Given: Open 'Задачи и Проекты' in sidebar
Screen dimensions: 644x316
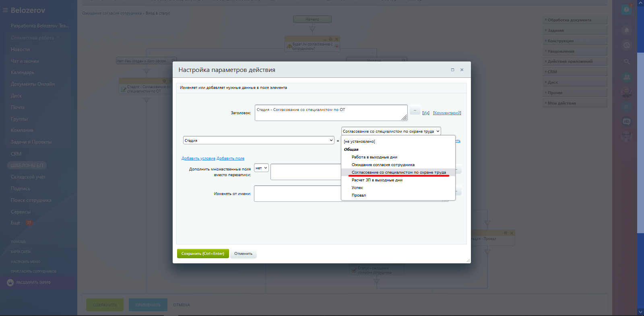Looking at the screenshot, I should pos(31,142).
